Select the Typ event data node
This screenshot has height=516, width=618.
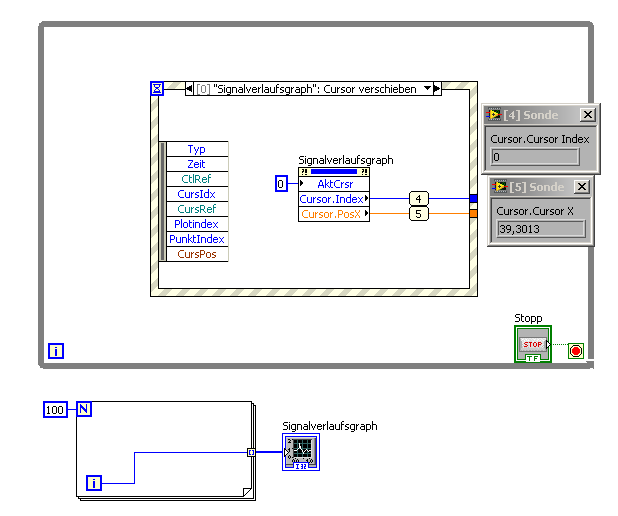(197, 149)
